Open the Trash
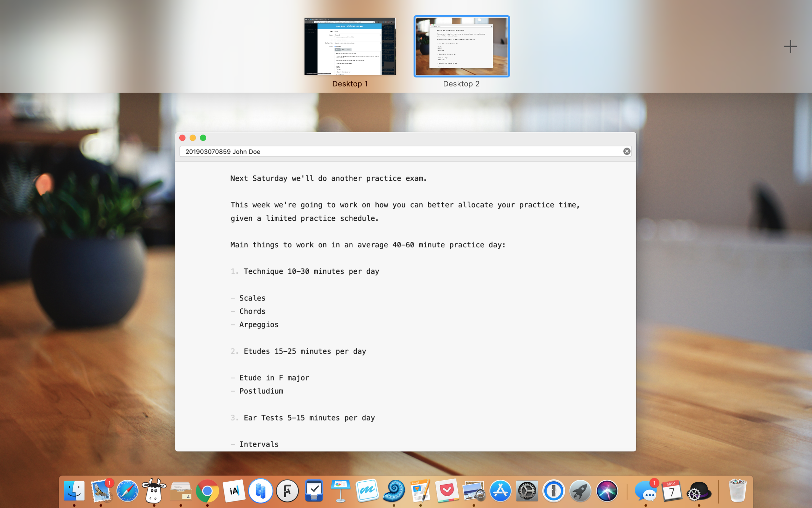 (x=737, y=491)
